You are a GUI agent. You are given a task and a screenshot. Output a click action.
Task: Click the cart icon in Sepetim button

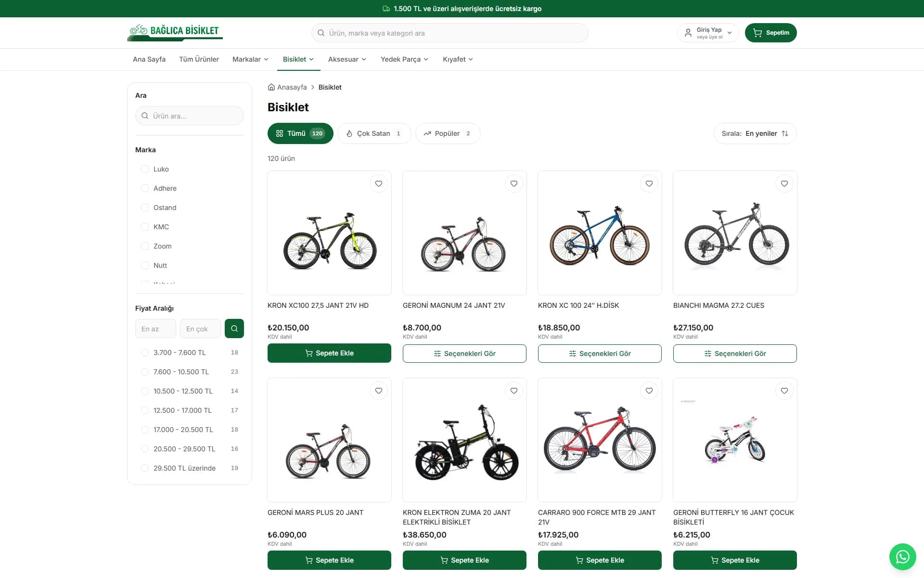click(757, 33)
